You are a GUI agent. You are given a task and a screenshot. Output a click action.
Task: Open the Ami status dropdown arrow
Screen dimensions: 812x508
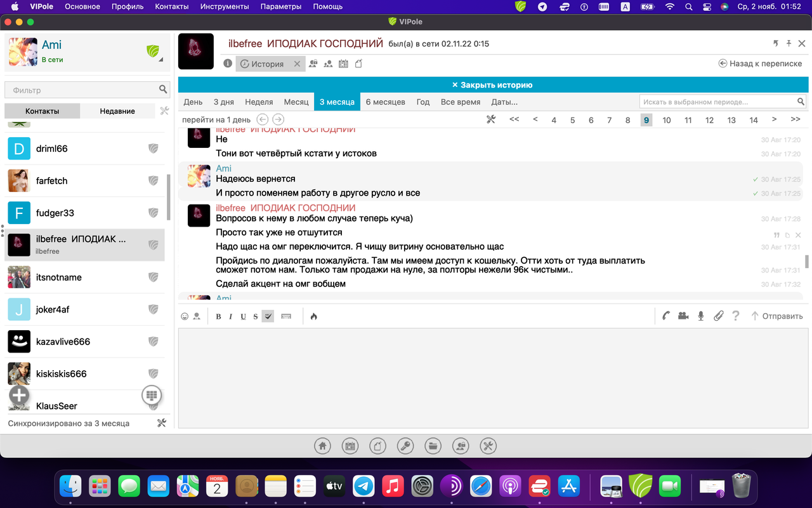[x=160, y=60]
